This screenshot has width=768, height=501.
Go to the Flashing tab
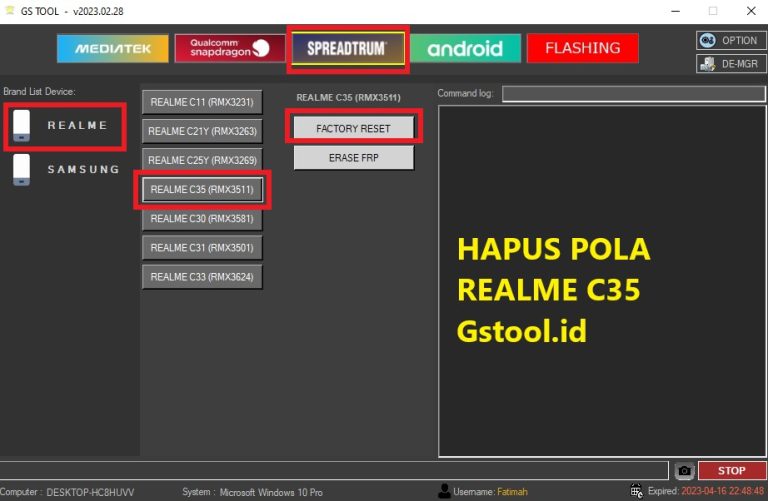582,48
